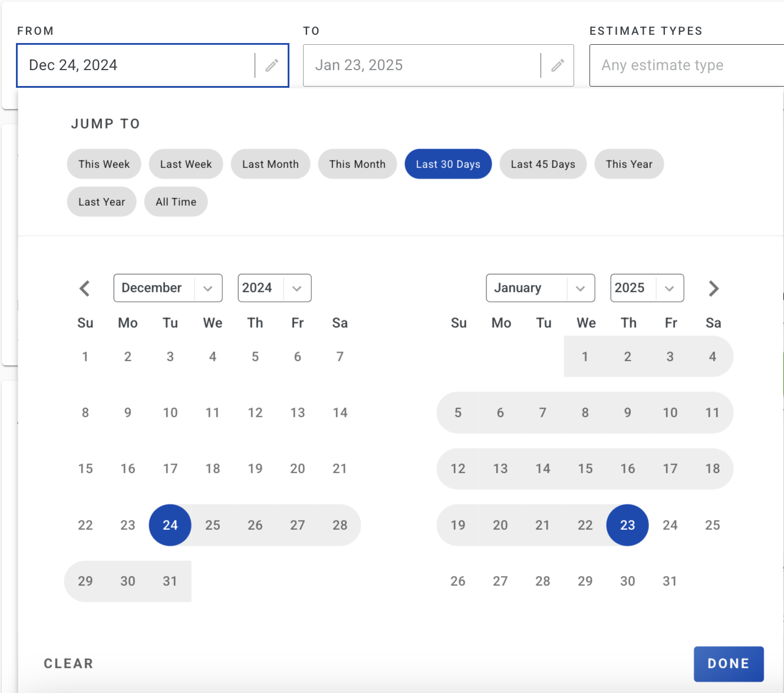Select December 28 in the left calendar
This screenshot has height=693, width=784.
click(x=340, y=525)
